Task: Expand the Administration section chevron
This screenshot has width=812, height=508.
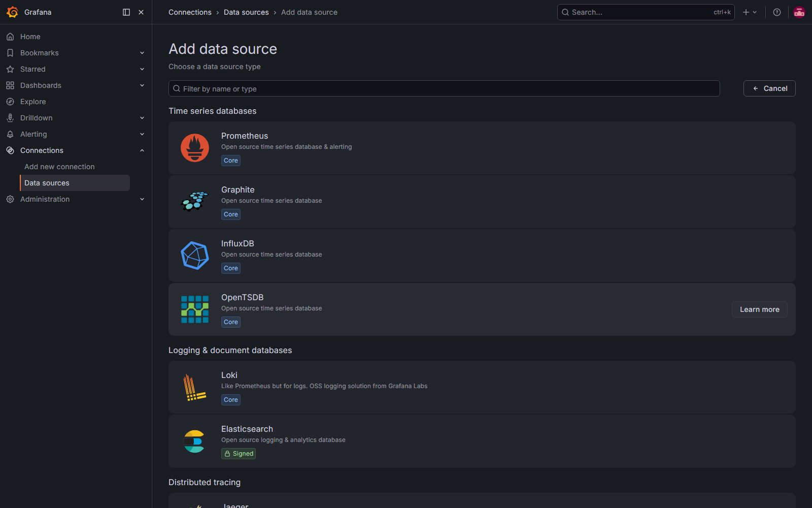Action: click(142, 199)
